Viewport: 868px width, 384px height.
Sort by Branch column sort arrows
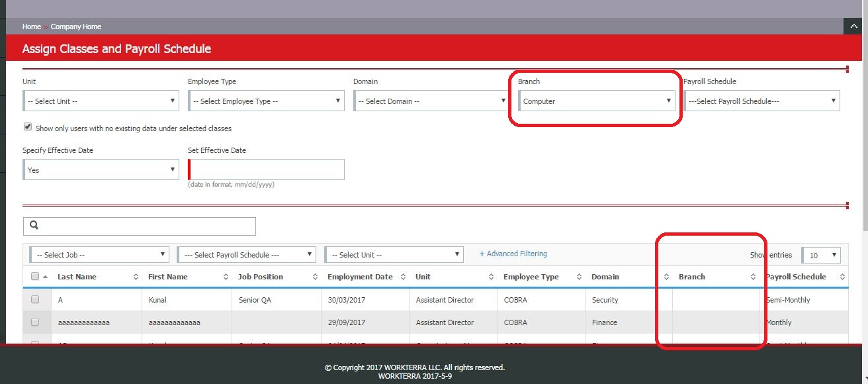[x=753, y=277]
